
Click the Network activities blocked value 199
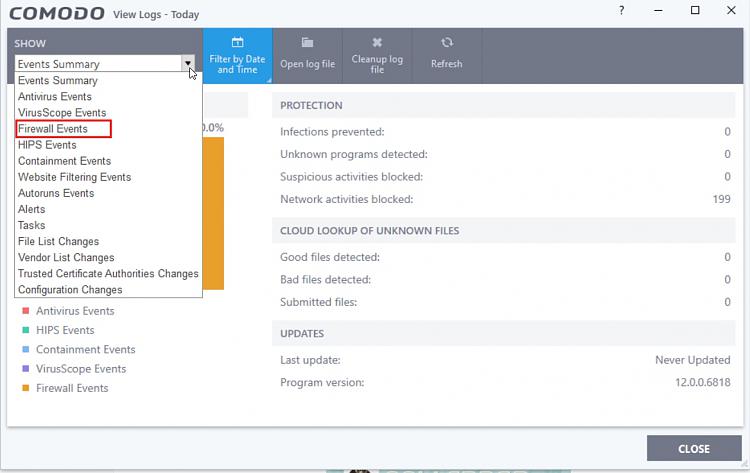[721, 199]
